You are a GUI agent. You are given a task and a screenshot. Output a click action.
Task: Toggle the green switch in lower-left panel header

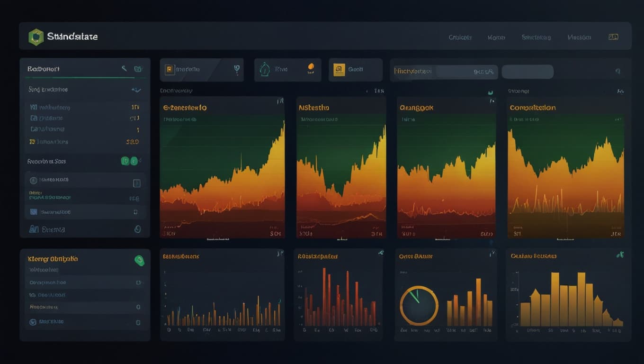pyautogui.click(x=139, y=260)
